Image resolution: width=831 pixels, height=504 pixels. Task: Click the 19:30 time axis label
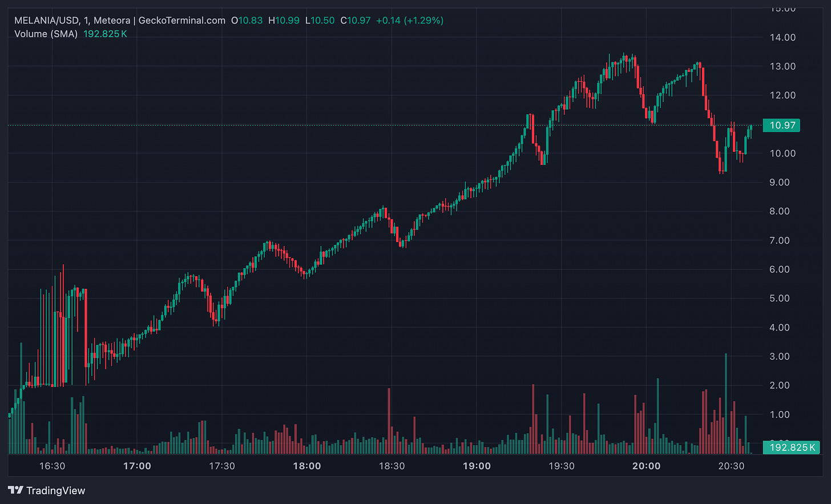click(562, 466)
